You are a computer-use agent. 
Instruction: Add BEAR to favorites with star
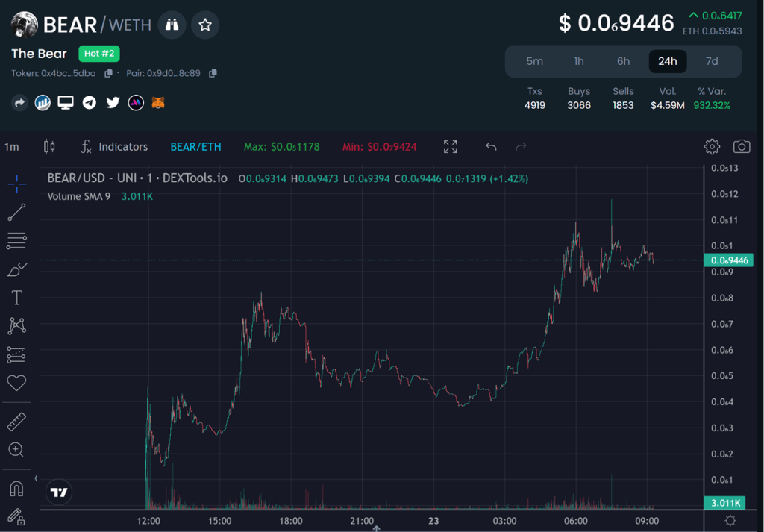[x=205, y=25]
